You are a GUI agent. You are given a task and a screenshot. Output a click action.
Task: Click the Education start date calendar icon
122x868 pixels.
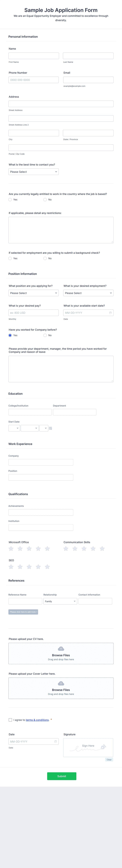[50, 428]
